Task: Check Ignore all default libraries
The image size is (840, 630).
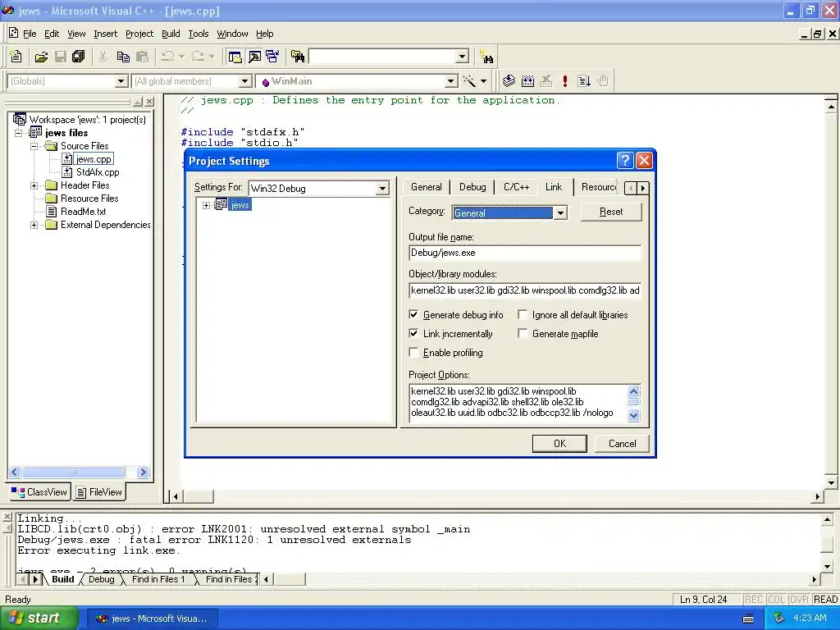Action: (x=523, y=314)
